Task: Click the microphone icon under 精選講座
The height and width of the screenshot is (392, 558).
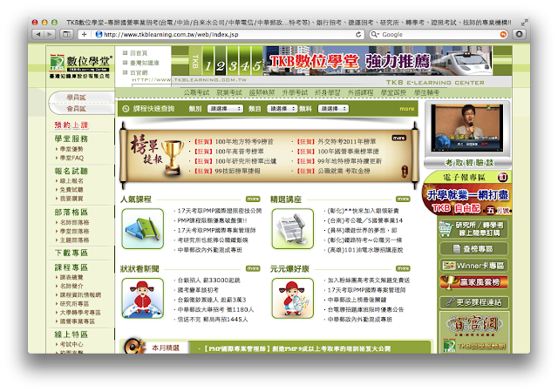Action: (x=293, y=229)
